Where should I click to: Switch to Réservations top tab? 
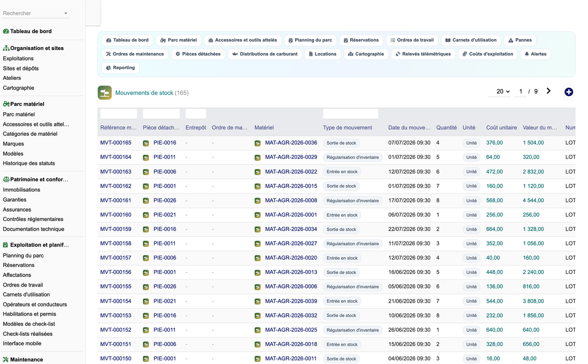click(x=361, y=40)
